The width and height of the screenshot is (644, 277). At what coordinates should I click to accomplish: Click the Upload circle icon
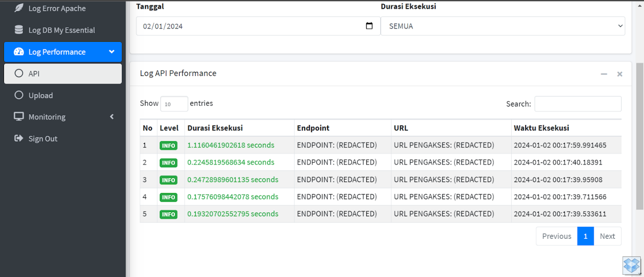(18, 95)
